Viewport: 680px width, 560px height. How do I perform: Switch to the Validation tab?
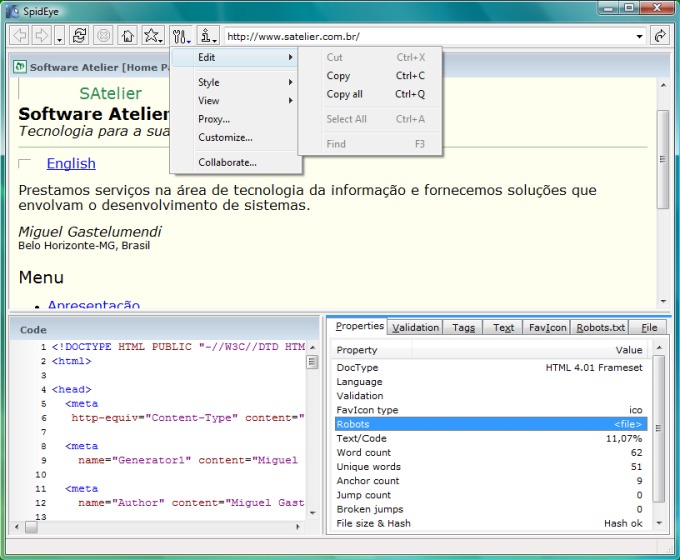pyautogui.click(x=415, y=327)
